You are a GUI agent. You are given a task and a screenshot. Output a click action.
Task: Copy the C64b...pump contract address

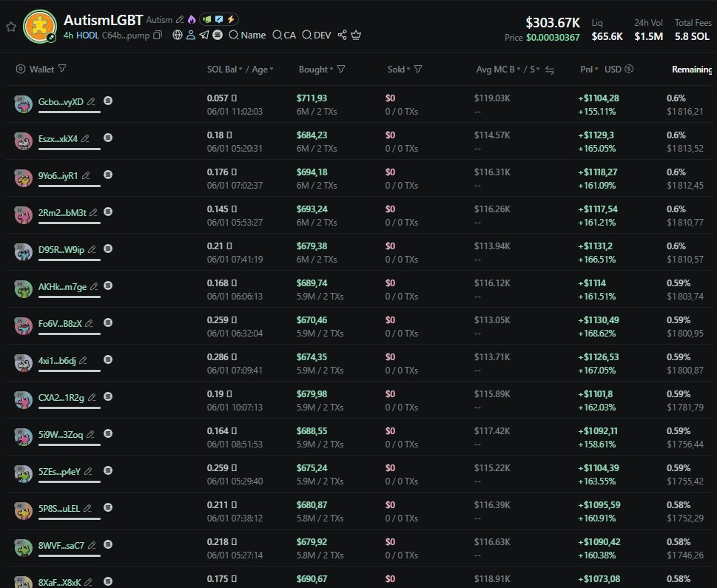158,36
